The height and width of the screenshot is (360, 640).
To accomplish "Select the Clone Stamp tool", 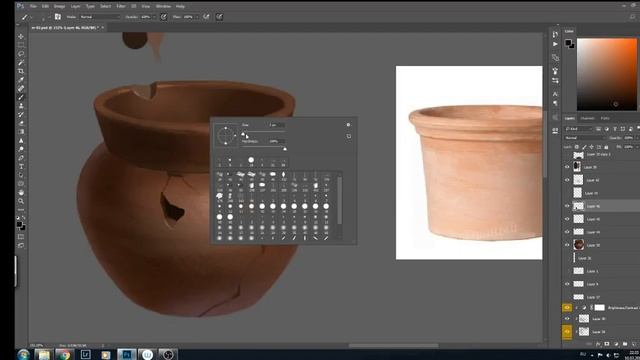I will (x=21, y=106).
